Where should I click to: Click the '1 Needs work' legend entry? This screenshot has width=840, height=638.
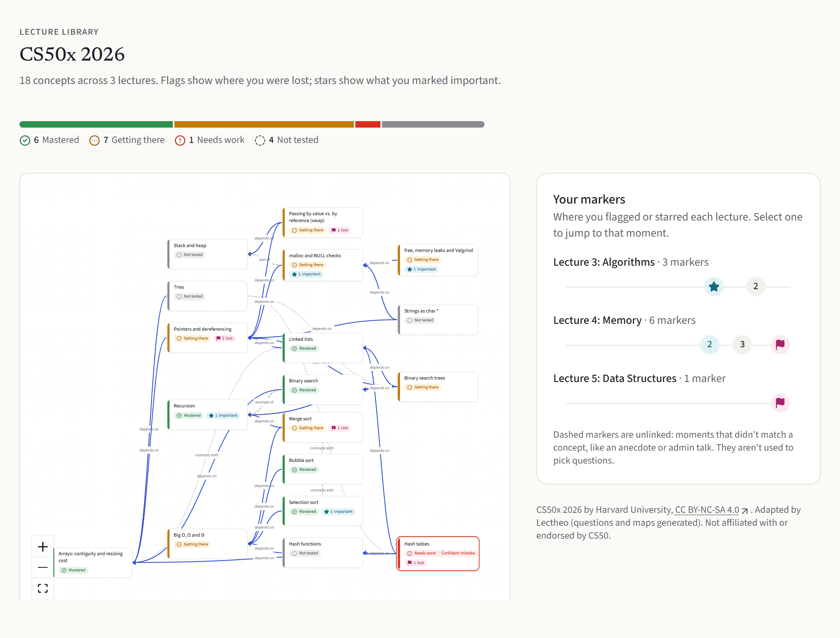pos(210,140)
